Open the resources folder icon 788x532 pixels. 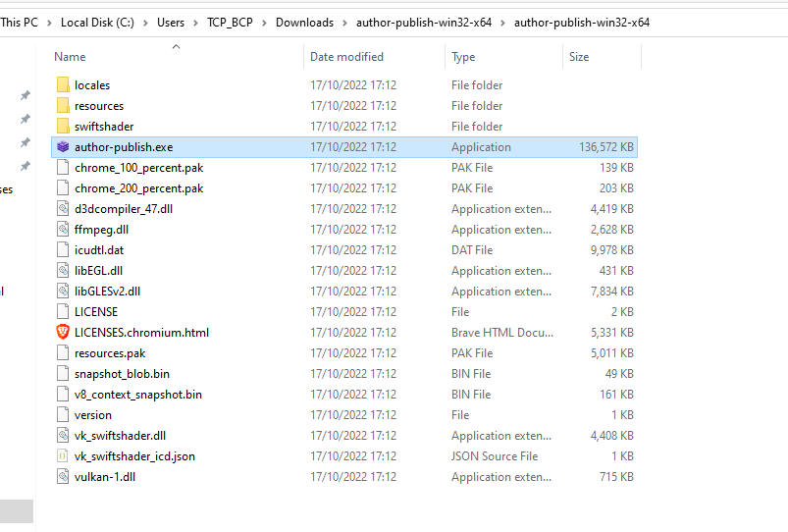(63, 105)
